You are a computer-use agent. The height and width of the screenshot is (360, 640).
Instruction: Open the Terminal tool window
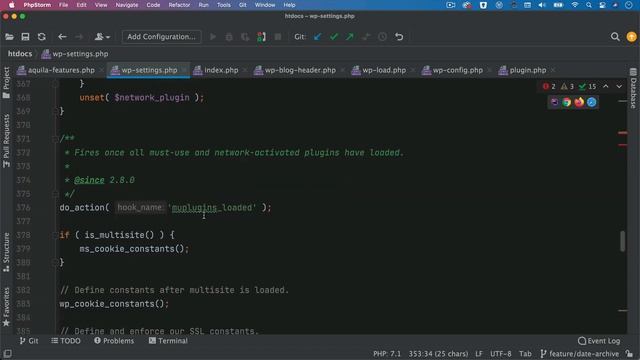(x=168, y=341)
